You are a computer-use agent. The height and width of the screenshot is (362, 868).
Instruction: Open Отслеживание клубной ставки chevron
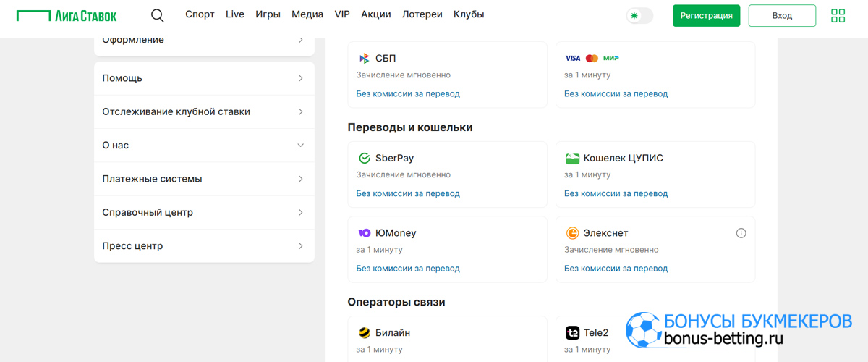pyautogui.click(x=301, y=111)
